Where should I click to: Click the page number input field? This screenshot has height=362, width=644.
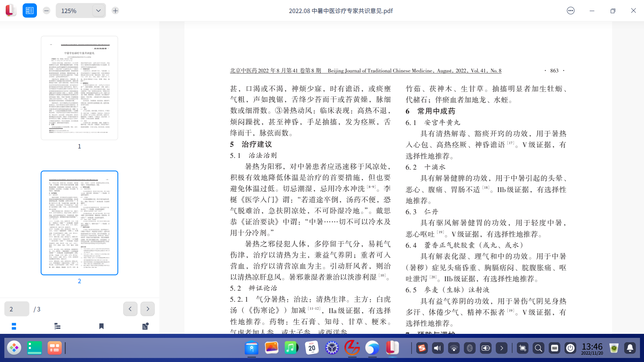point(16,309)
